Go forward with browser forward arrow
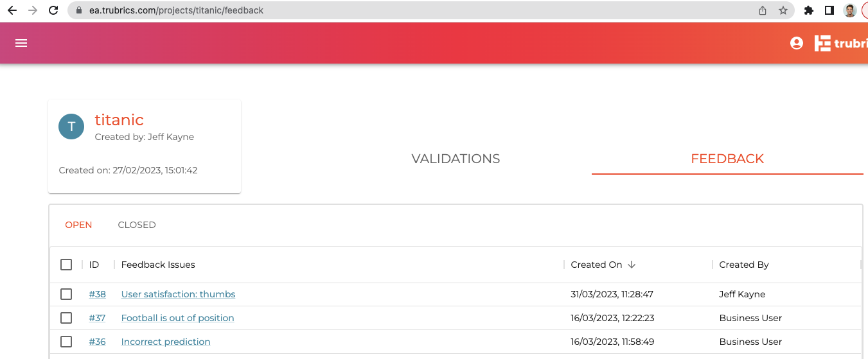The height and width of the screenshot is (359, 868). pos(33,10)
